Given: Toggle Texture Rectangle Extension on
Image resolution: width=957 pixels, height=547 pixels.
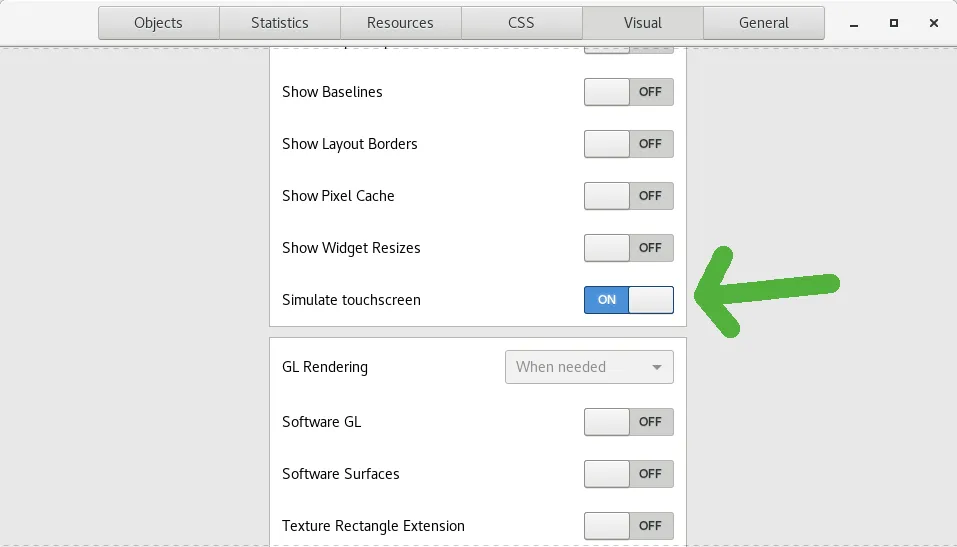Looking at the screenshot, I should pyautogui.click(x=628, y=526).
